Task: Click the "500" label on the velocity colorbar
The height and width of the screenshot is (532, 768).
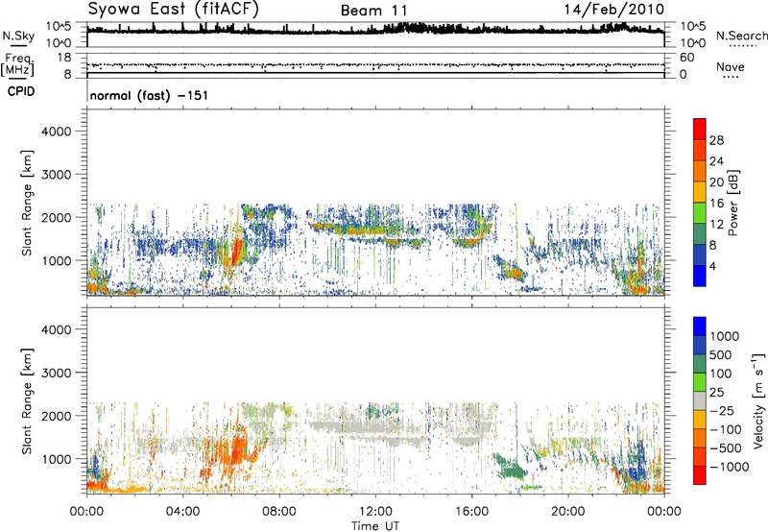Action: [723, 355]
